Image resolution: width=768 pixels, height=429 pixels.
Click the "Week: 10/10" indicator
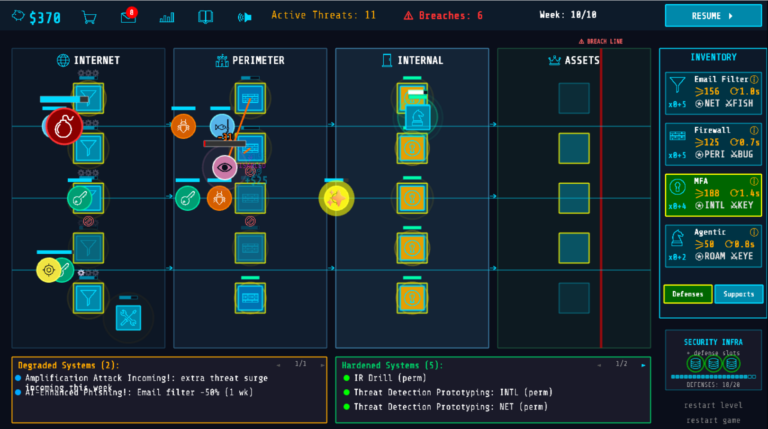tap(568, 15)
